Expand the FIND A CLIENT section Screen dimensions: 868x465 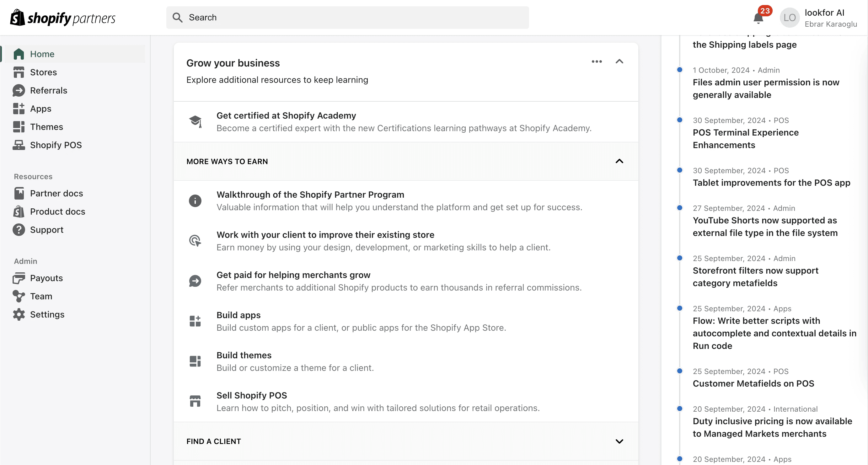(x=619, y=441)
